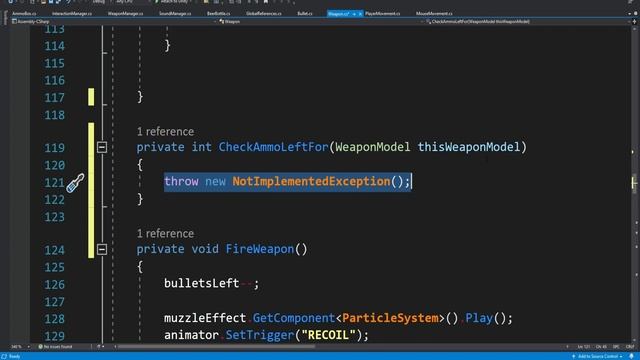Image resolution: width=640 pixels, height=360 pixels.
Task: Open the Assembly-CSharp project dropdown
Action: (113, 22)
